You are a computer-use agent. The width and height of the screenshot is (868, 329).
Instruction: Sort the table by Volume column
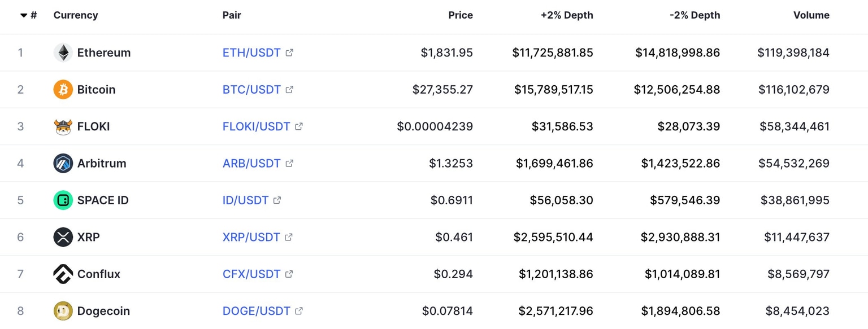coord(811,15)
